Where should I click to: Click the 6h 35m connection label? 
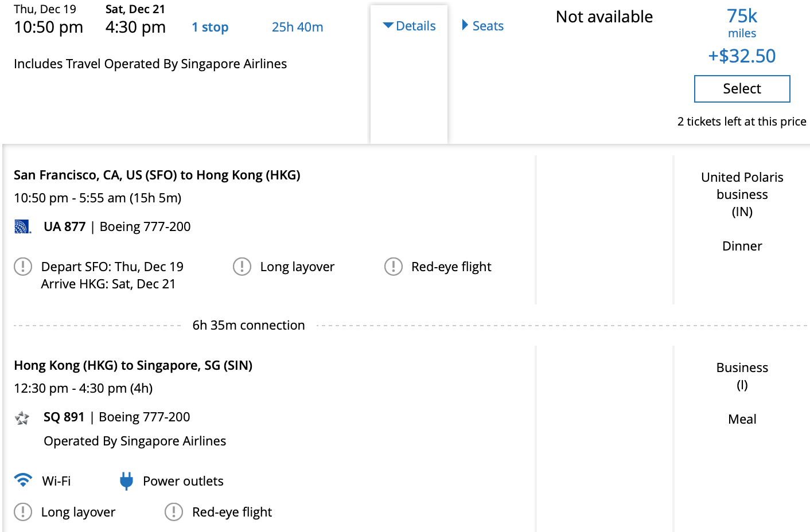[248, 325]
